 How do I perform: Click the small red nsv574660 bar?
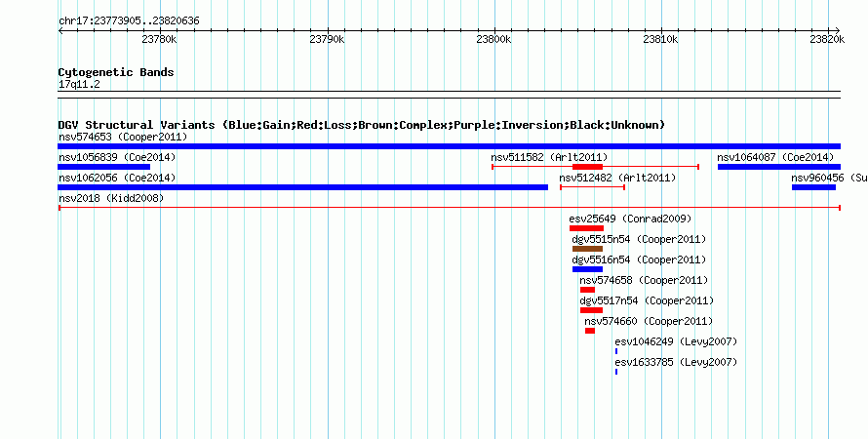590,331
